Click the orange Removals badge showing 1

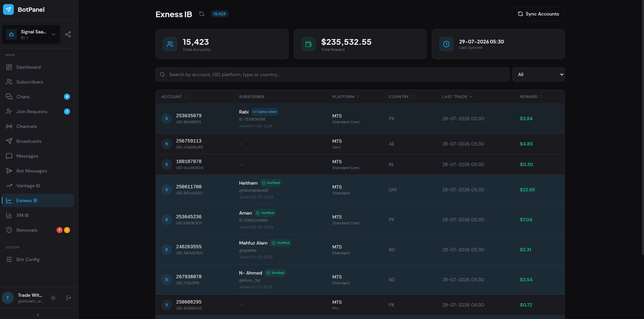67,230
